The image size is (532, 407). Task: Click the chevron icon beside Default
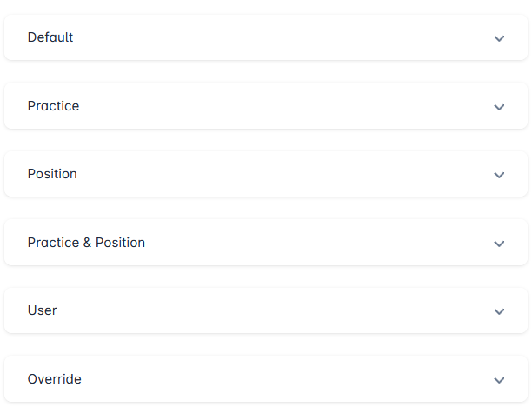click(499, 38)
